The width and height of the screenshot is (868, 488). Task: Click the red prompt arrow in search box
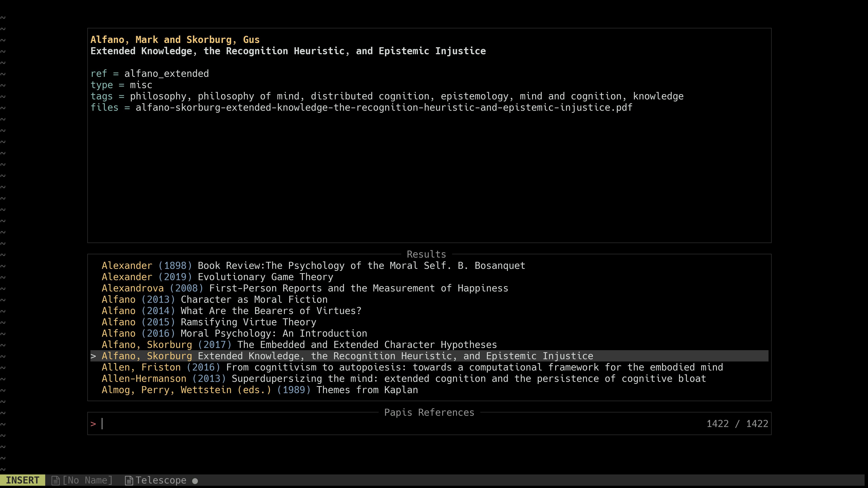[x=93, y=424]
